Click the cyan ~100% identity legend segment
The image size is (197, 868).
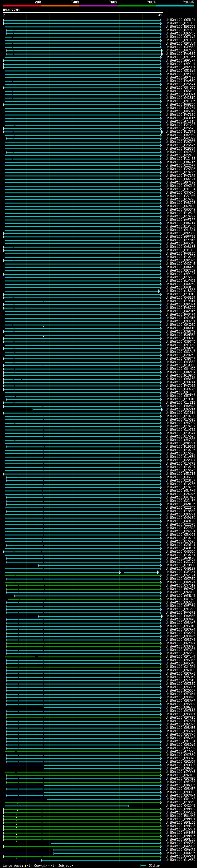coord(175,6)
